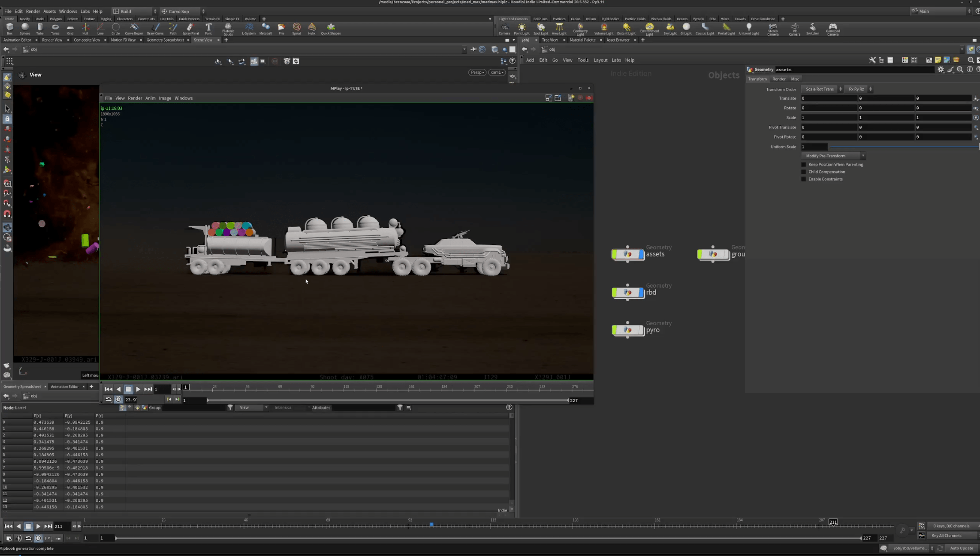This screenshot has width=980, height=556.
Task: Add an Area Light
Action: 559,29
